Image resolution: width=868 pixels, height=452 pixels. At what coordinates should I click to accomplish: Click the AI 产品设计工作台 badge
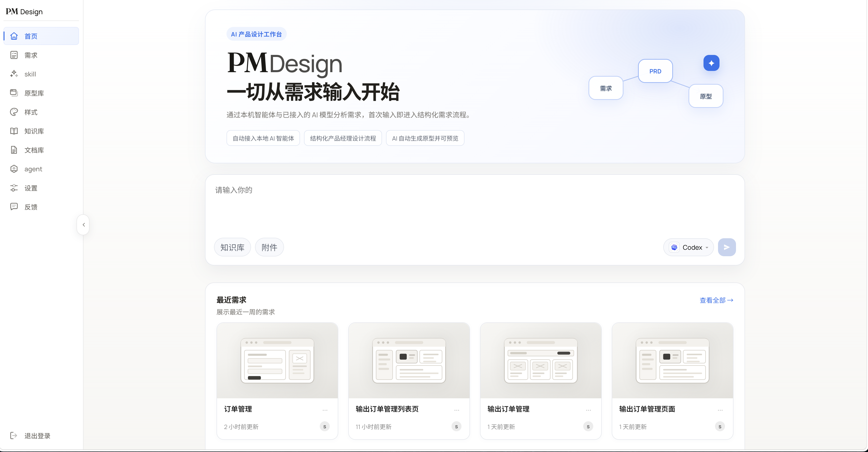click(x=256, y=34)
